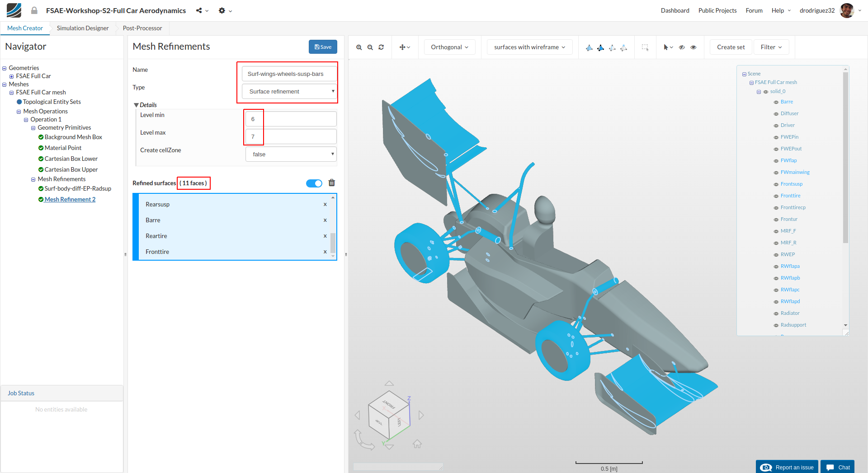Rotate view down with cube arrow
Image resolution: width=868 pixels, height=473 pixels.
click(389, 447)
